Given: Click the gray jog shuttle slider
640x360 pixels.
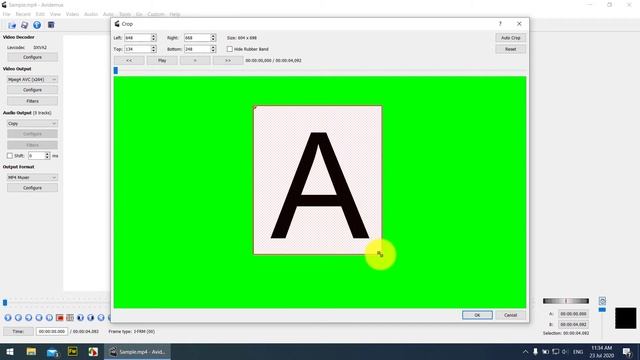Looking at the screenshot, I should coord(566,301).
